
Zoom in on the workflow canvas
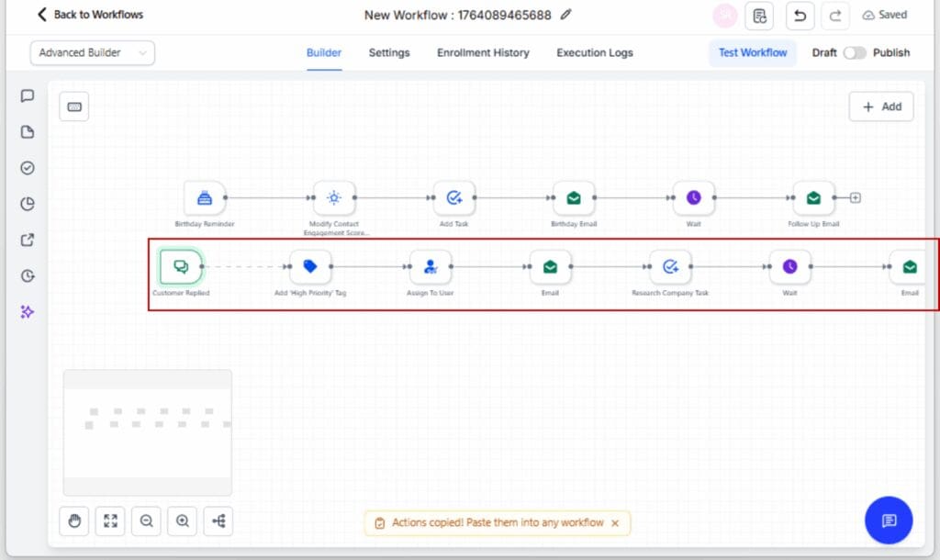click(182, 521)
